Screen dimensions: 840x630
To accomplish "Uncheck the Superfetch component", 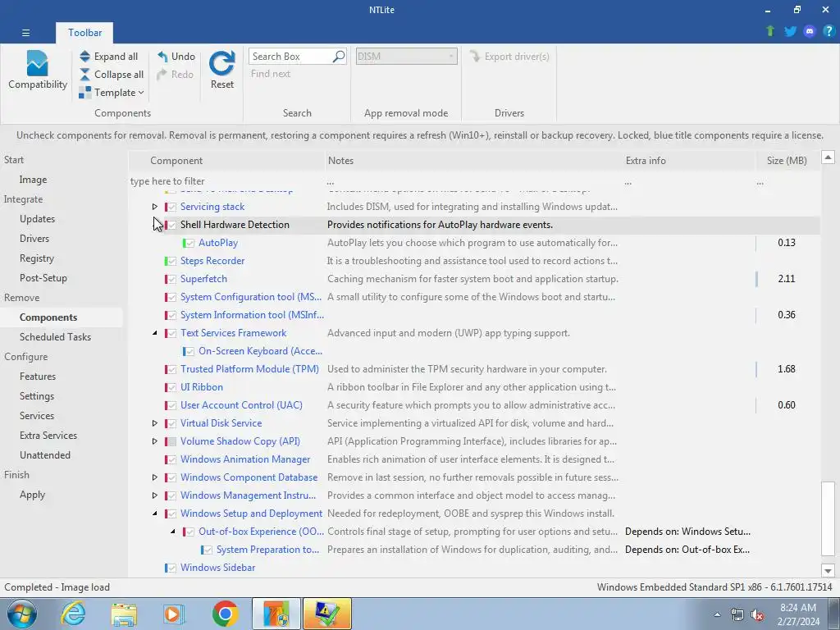I will 171,279.
